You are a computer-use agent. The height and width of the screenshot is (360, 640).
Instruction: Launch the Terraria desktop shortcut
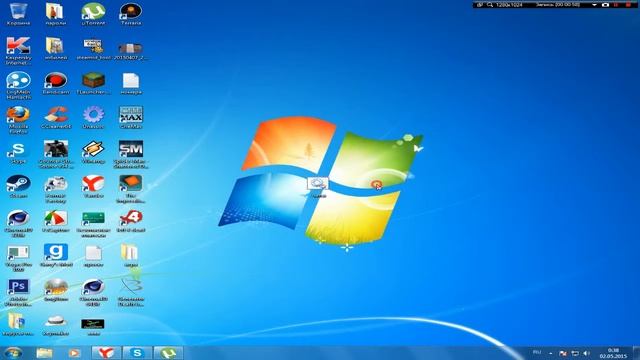[131, 14]
